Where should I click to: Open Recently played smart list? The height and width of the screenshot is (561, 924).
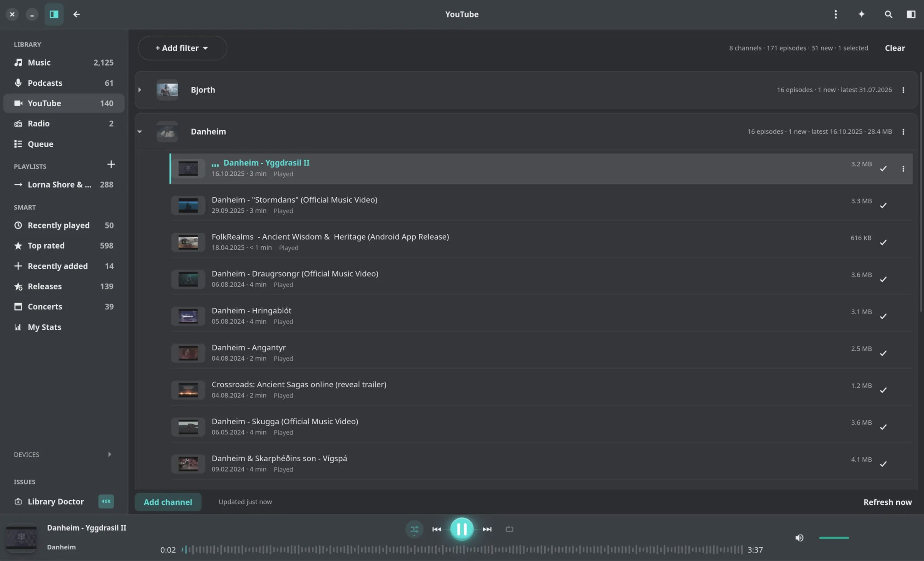point(64,225)
